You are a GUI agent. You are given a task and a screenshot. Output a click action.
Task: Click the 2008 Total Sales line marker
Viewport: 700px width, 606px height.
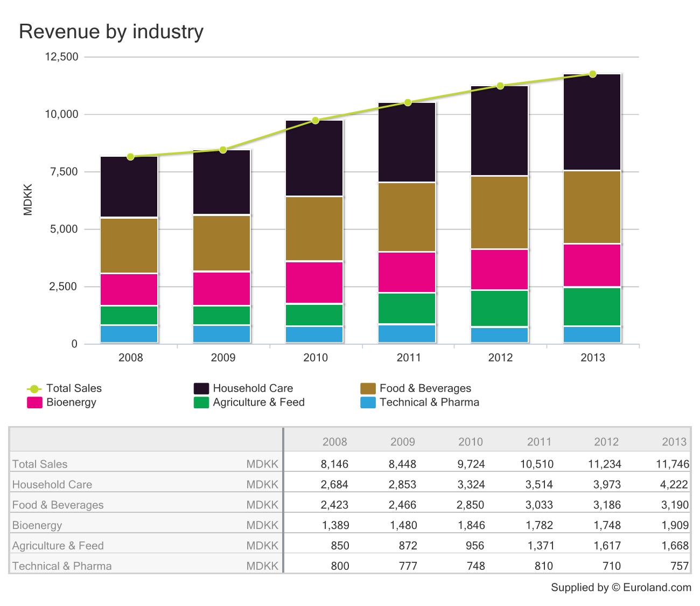pyautogui.click(x=130, y=157)
